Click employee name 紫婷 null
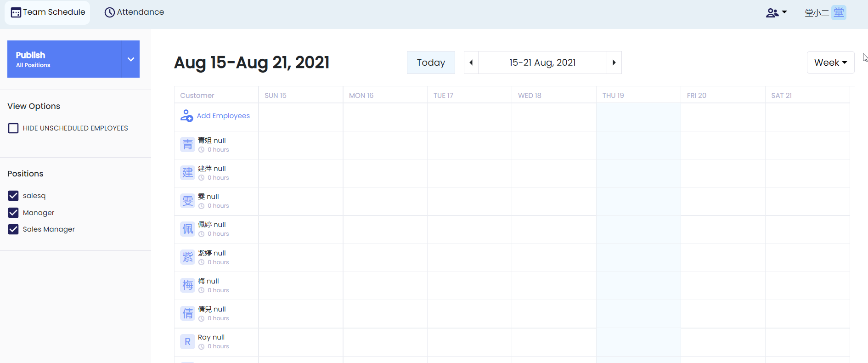Screen dimensions: 868x363 (x=212, y=253)
